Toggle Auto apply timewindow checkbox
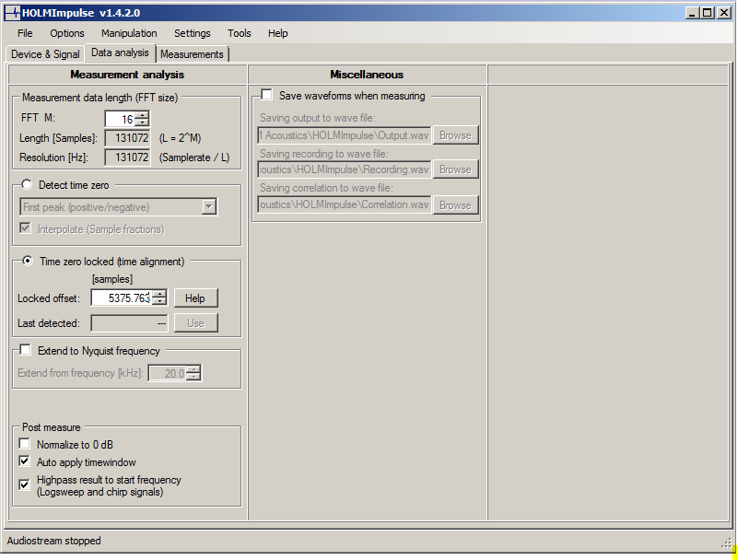The image size is (738, 560). (25, 461)
